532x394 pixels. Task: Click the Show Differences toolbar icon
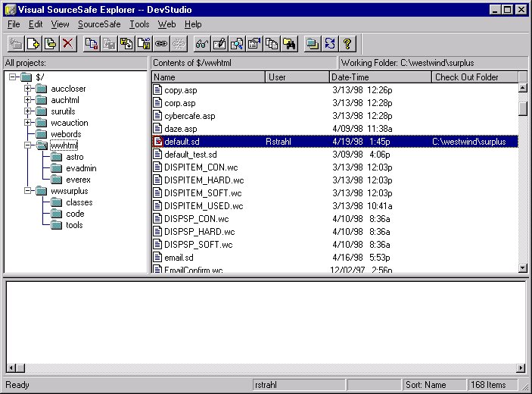(237, 43)
